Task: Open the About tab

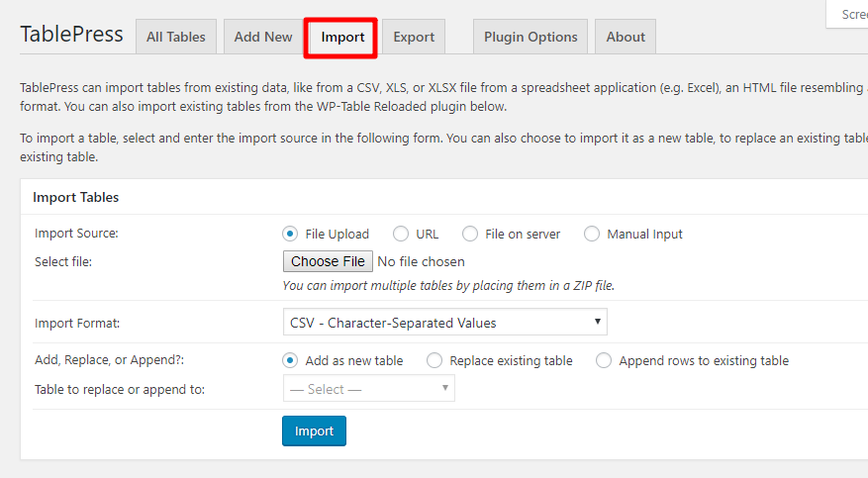Action: point(626,37)
